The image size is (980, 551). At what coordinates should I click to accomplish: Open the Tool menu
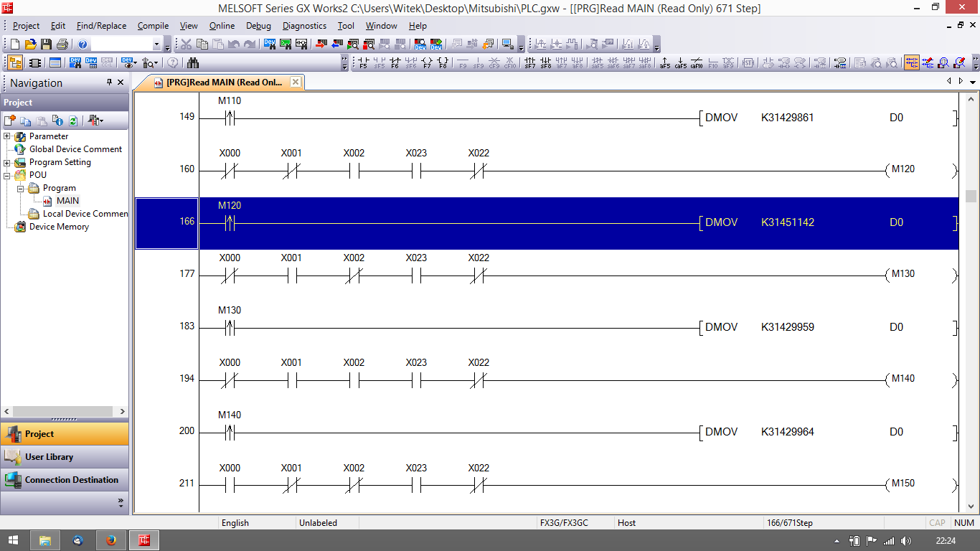(x=346, y=25)
